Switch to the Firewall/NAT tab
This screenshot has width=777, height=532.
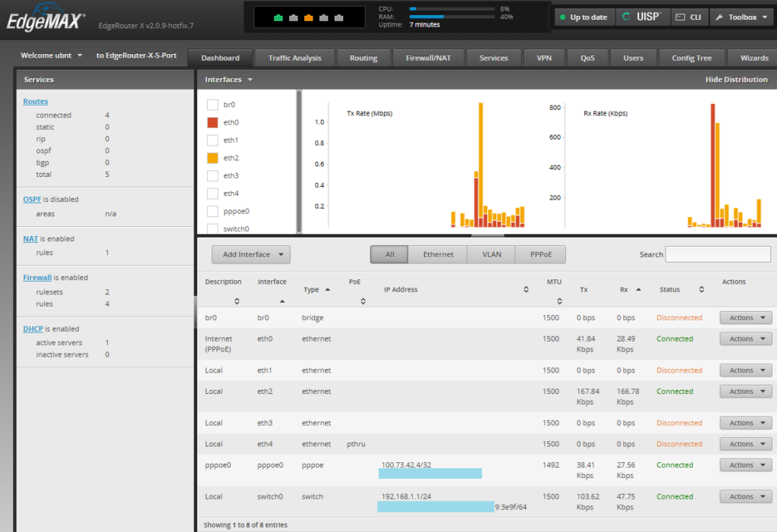[428, 58]
